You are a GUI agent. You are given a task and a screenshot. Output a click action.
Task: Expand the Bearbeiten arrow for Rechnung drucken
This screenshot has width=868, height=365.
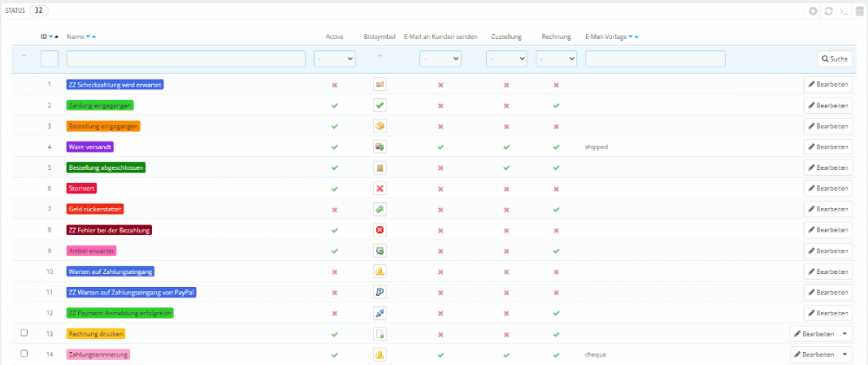(x=846, y=334)
